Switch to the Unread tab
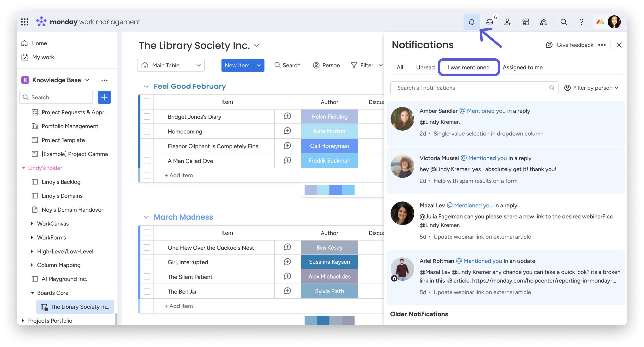 [425, 67]
